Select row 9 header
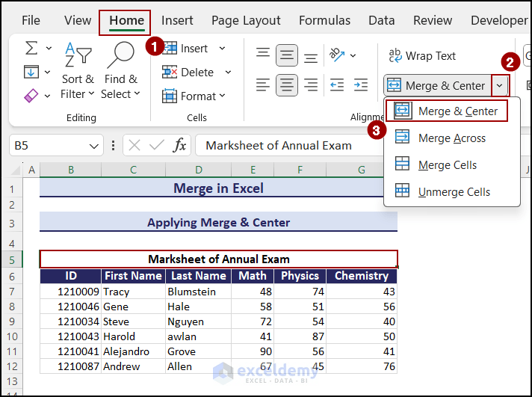This screenshot has width=532, height=397. click(12, 321)
